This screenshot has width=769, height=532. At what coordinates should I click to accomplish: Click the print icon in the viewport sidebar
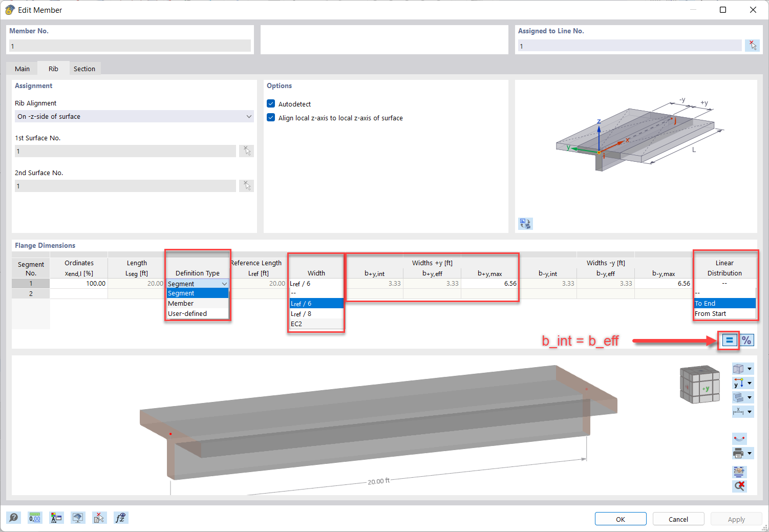739,453
